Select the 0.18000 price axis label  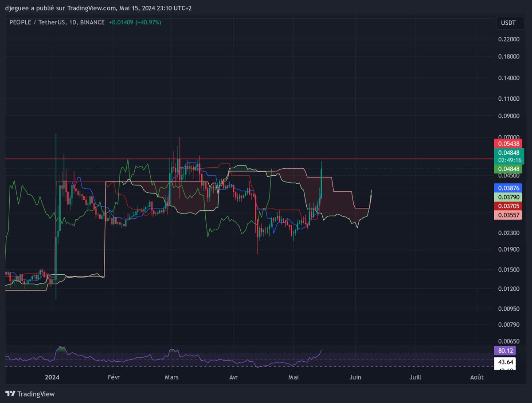[509, 57]
